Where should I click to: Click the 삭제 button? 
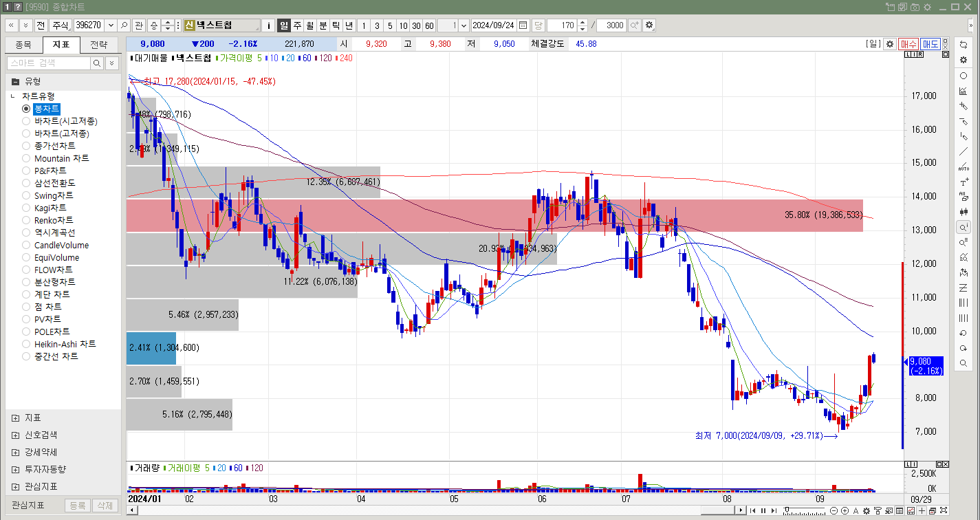(105, 506)
